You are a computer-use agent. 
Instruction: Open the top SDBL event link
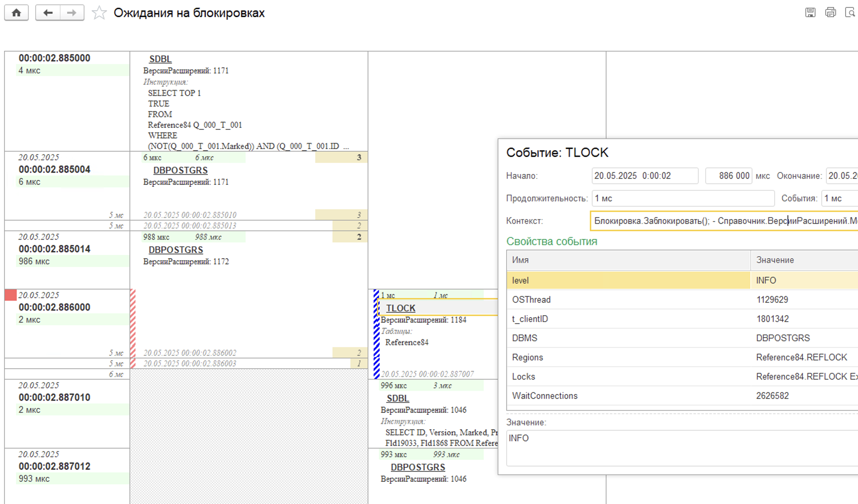tap(160, 59)
